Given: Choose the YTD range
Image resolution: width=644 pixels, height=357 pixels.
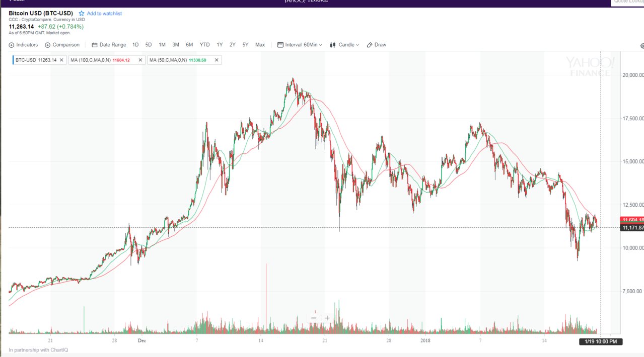Looking at the screenshot, I should click(x=204, y=45).
